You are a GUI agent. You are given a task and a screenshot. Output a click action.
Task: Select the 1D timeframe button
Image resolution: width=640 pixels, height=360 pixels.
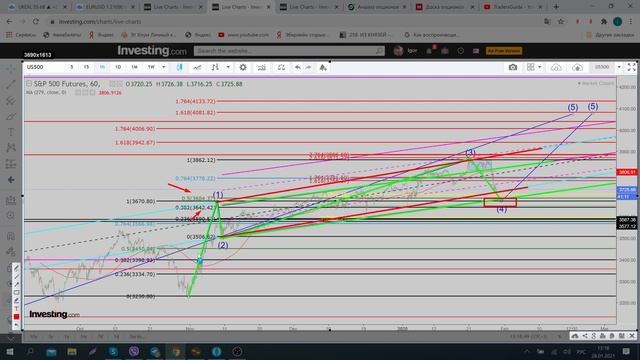[x=118, y=67]
